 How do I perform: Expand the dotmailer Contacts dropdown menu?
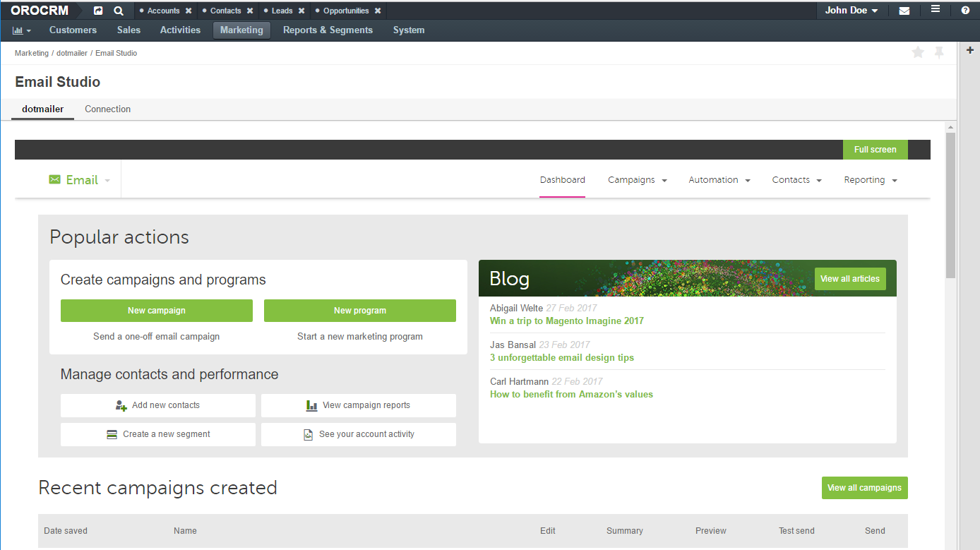(x=797, y=180)
